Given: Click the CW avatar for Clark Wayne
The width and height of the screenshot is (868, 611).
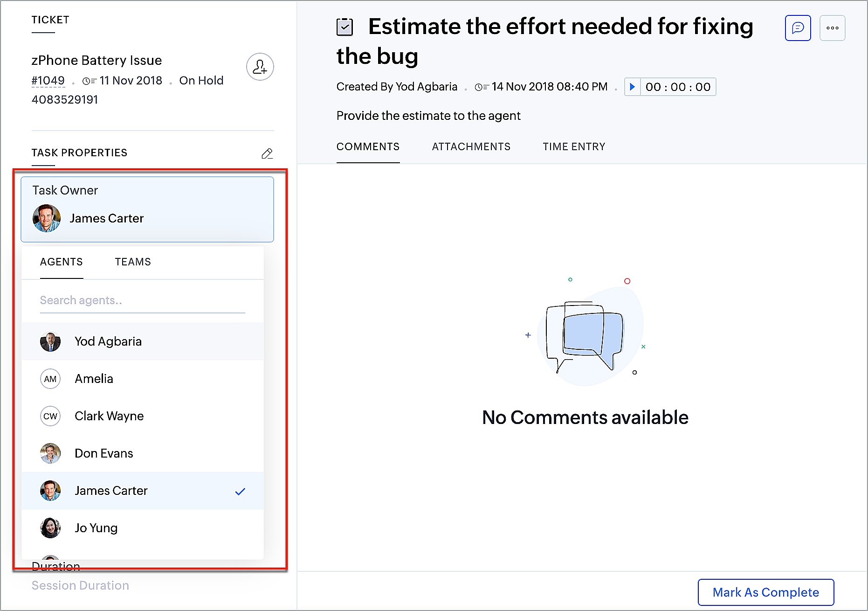Looking at the screenshot, I should pos(50,416).
